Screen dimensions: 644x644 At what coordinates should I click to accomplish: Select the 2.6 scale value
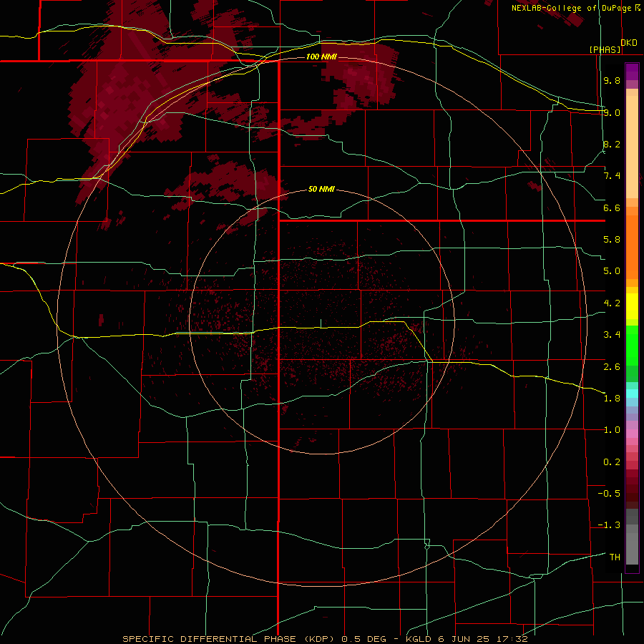[x=612, y=366]
